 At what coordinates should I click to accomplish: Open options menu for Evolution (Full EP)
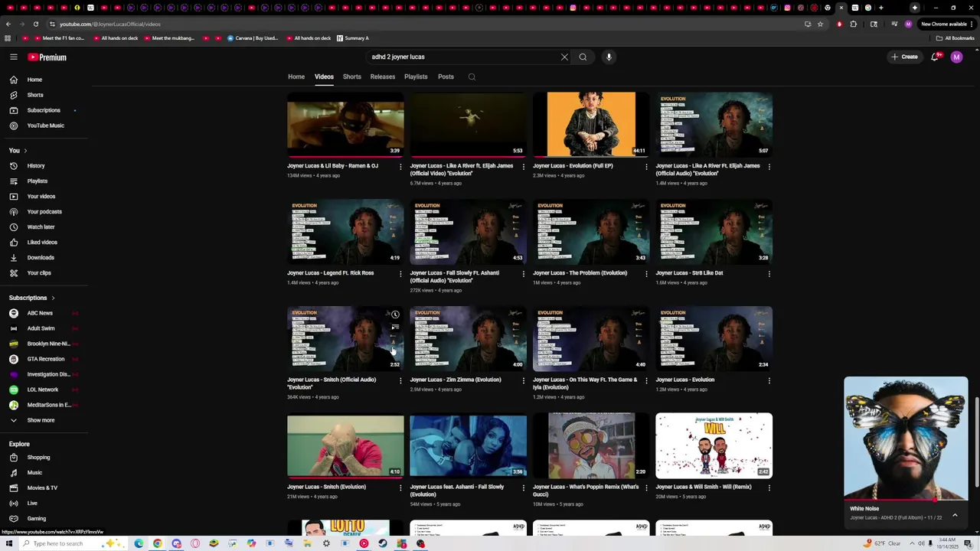tap(646, 166)
